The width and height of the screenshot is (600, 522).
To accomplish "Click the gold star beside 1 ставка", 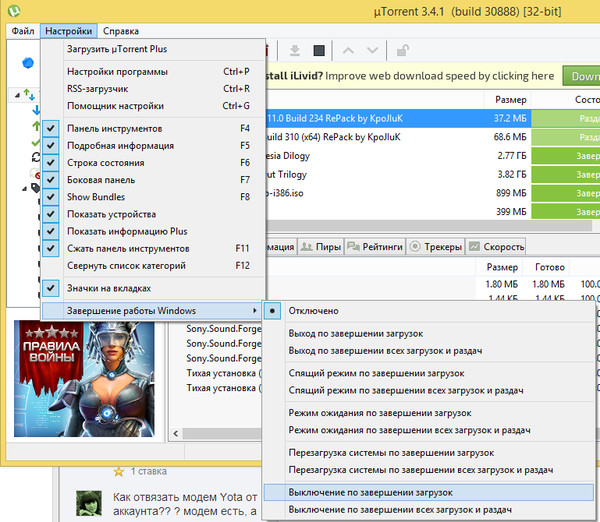I will (119, 471).
